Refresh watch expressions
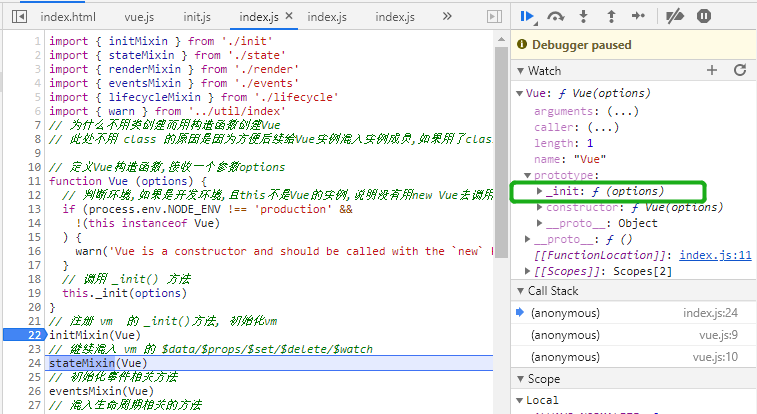The image size is (757, 414). pos(740,70)
